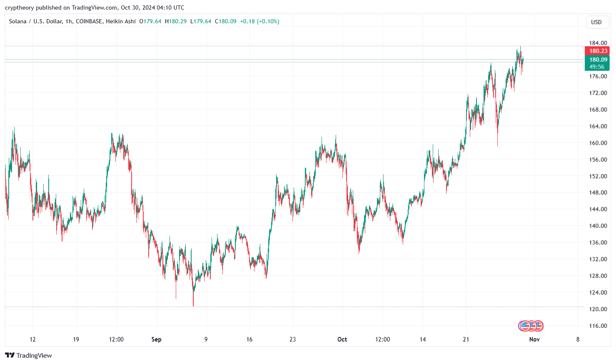Click the L179.64 low value
This screenshot has width=616, height=364.
pos(201,21)
